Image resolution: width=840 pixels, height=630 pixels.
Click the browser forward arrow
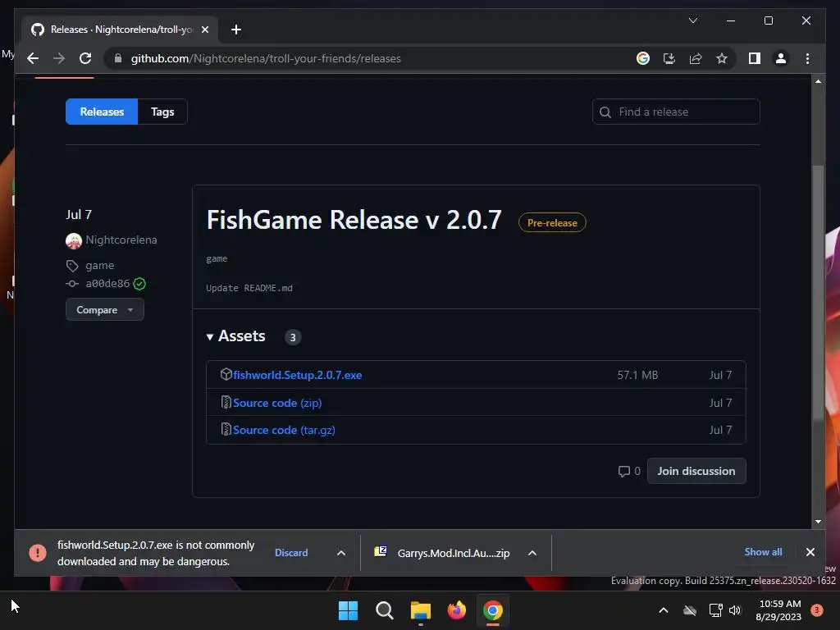(59, 58)
